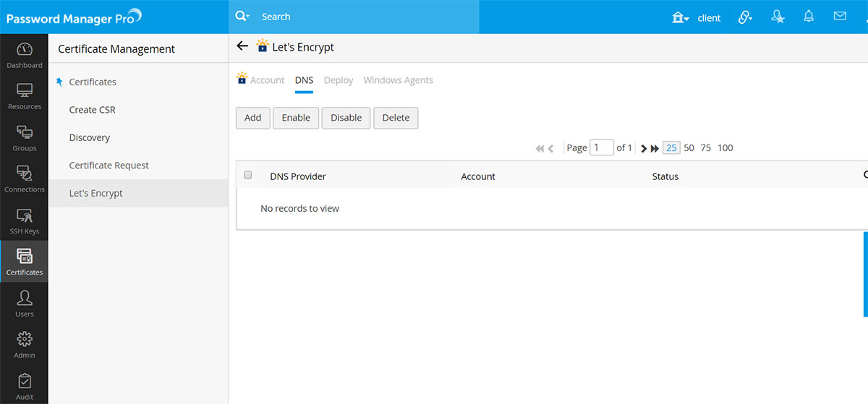Open SSH Keys in the sidebar
The height and width of the screenshot is (404, 868).
[x=24, y=222]
